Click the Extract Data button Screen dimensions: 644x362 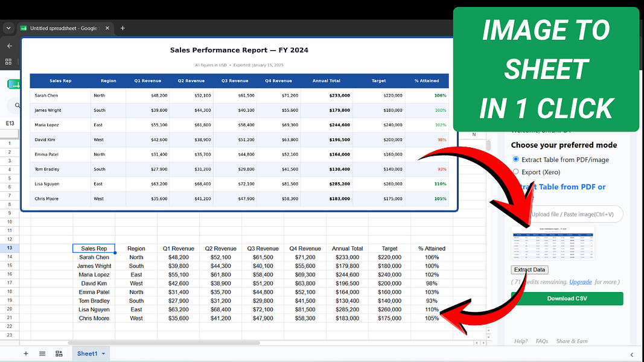529,270
